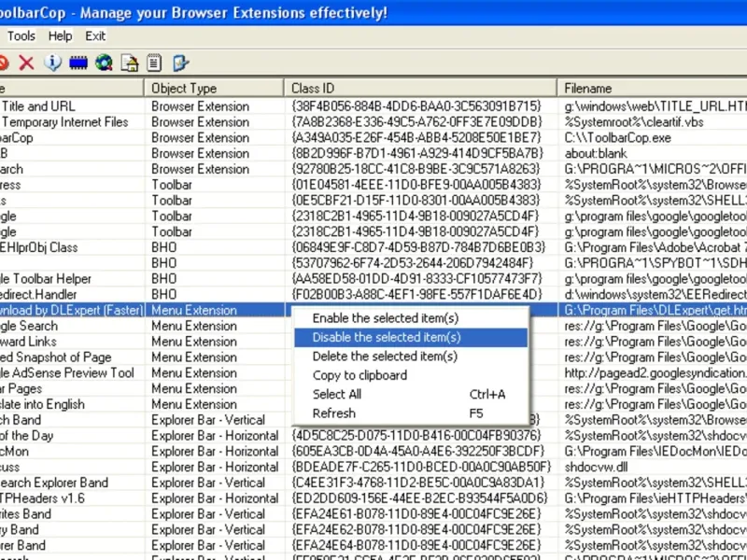The image size is (747, 560).
Task: Click Class ID {92780B25-18CC-41C8-B9BE-3C9C571A8263}
Action: [x=416, y=169]
